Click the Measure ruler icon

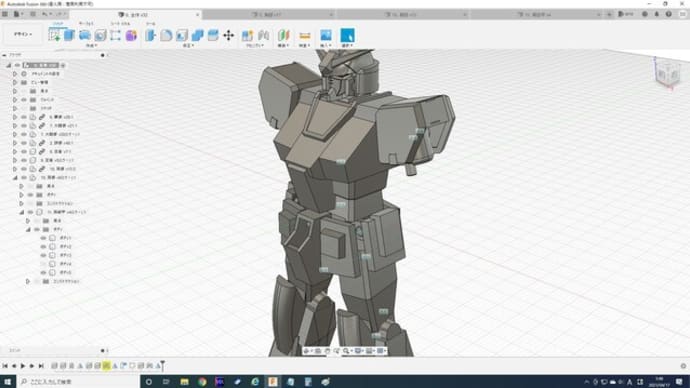pyautogui.click(x=305, y=35)
